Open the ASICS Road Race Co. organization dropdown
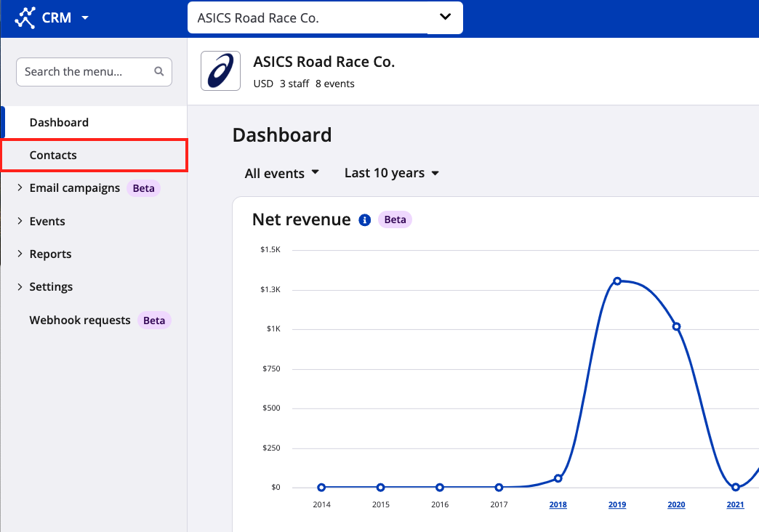This screenshot has width=759, height=532. click(325, 18)
